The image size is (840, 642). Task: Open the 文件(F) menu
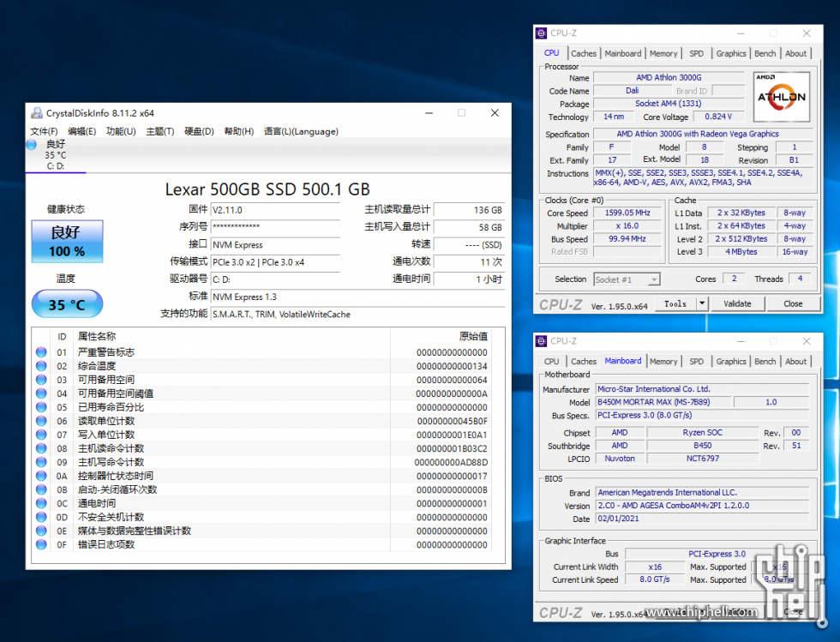(44, 131)
